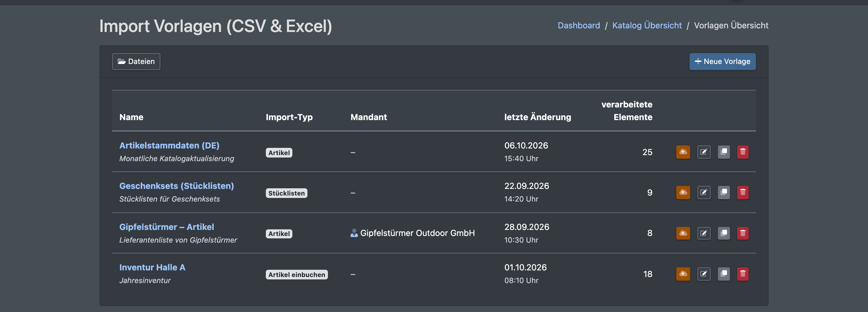868x312 pixels.
Task: Delete the Gipfelstürmer – Artikel template
Action: click(743, 233)
